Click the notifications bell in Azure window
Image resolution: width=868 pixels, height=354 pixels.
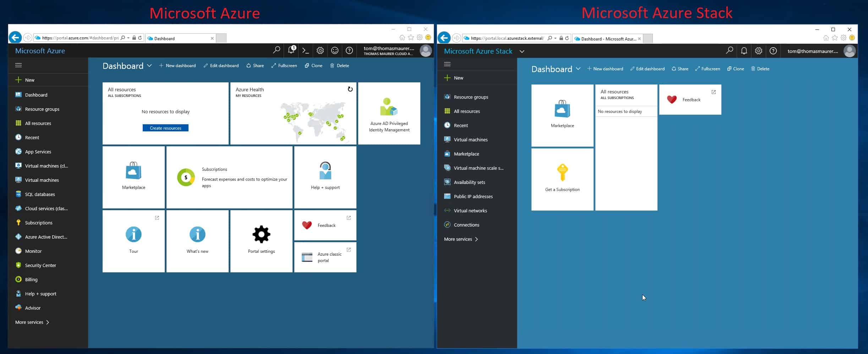291,50
